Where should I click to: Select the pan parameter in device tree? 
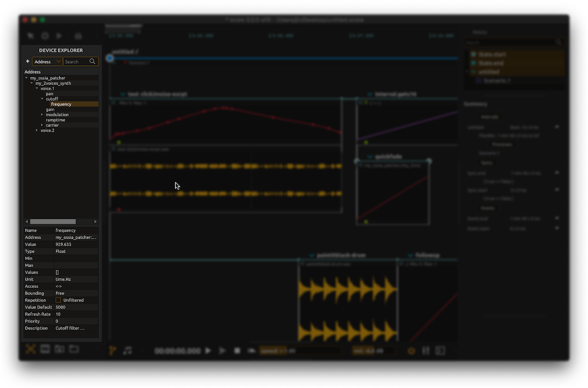click(x=49, y=94)
